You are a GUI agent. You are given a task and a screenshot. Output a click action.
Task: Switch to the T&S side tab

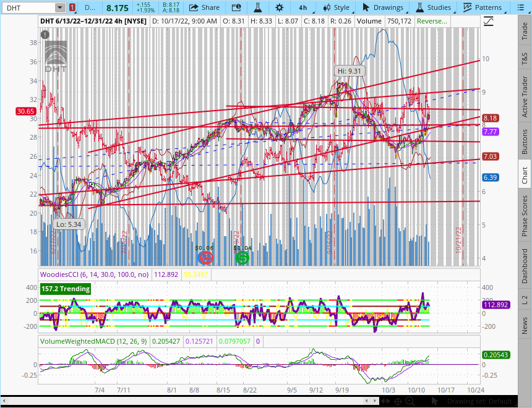525,58
